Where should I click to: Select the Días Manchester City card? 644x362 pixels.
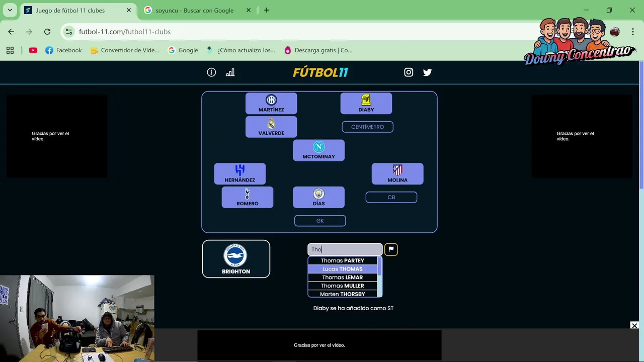318,197
